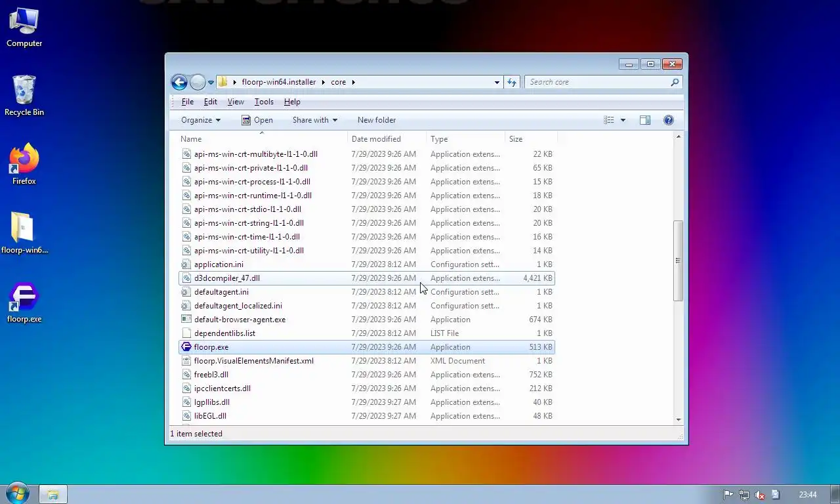The width and height of the screenshot is (840, 504).
Task: Click the taskbar clock showing 23:44
Action: (x=808, y=495)
